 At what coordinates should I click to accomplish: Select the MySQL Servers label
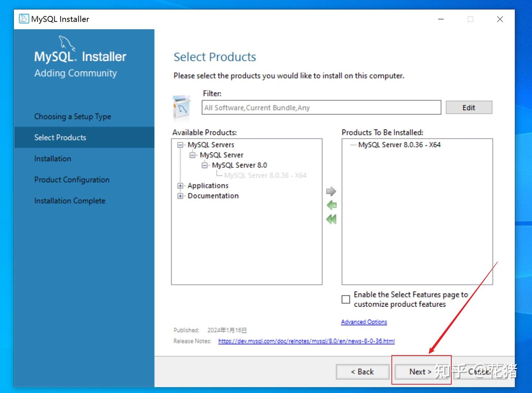(211, 145)
